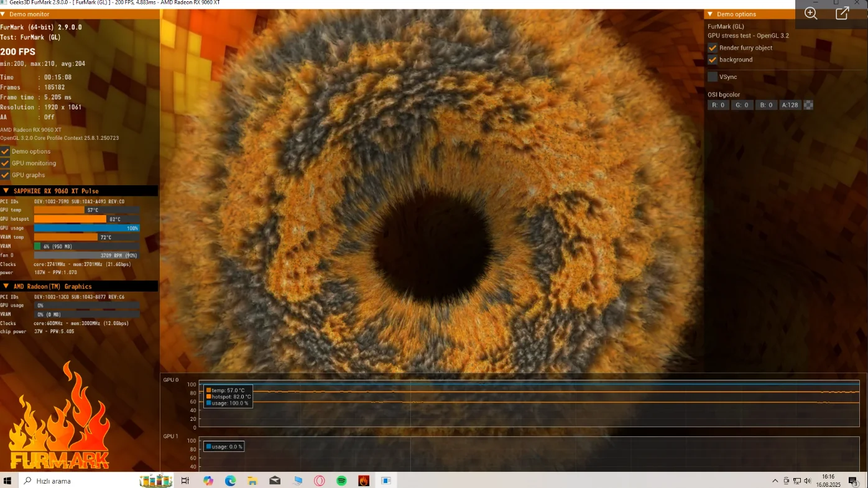Click the GPU hotspot 82°C bar
This screenshot has height=488, width=868.
(86, 219)
